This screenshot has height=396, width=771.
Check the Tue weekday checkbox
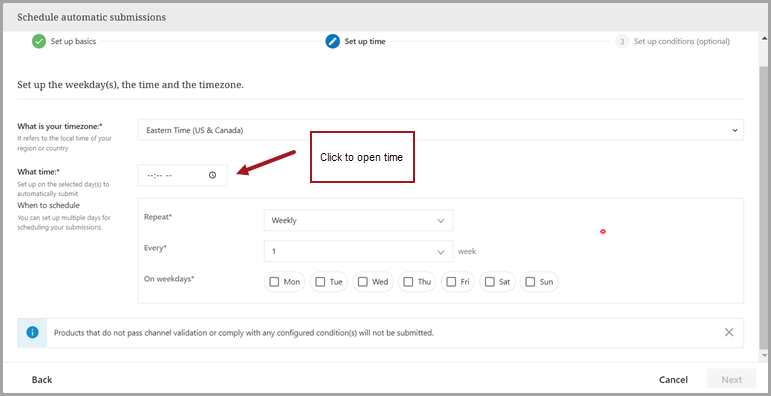320,282
